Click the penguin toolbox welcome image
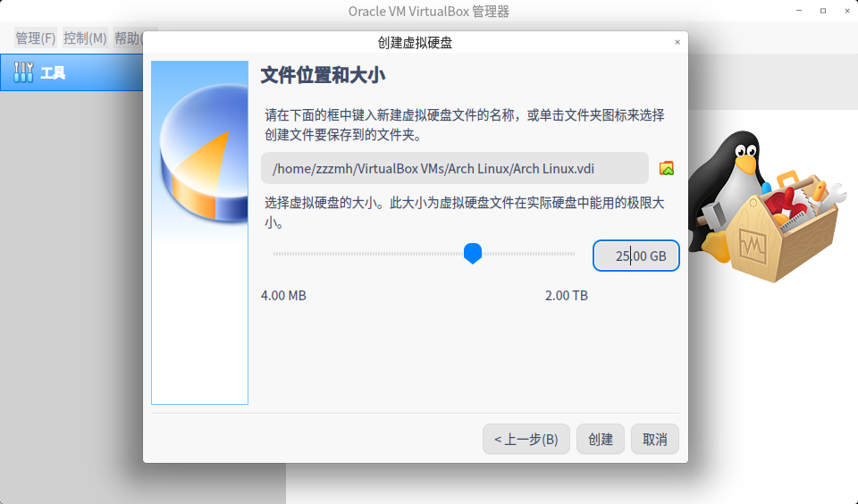Image resolution: width=858 pixels, height=504 pixels. [768, 206]
